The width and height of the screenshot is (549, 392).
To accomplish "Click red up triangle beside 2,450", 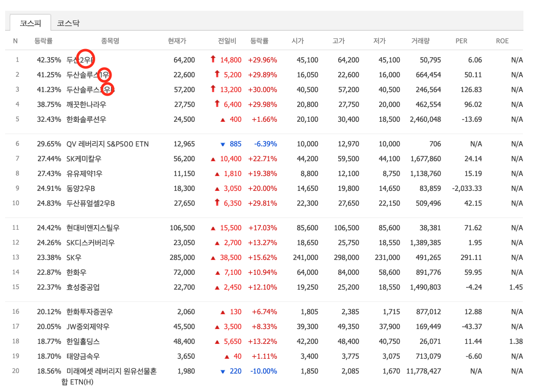I will pyautogui.click(x=217, y=288).
